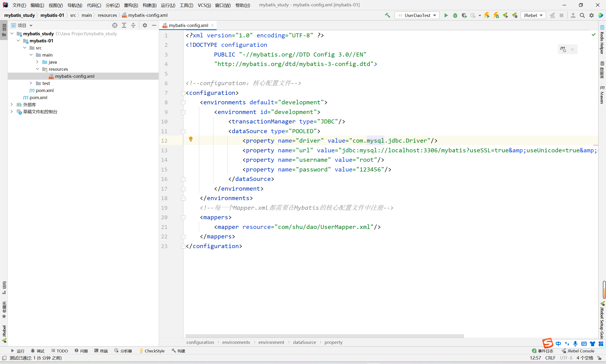Toggle the read-only lock icon in status bar
The height and width of the screenshot is (364, 606).
599,358
